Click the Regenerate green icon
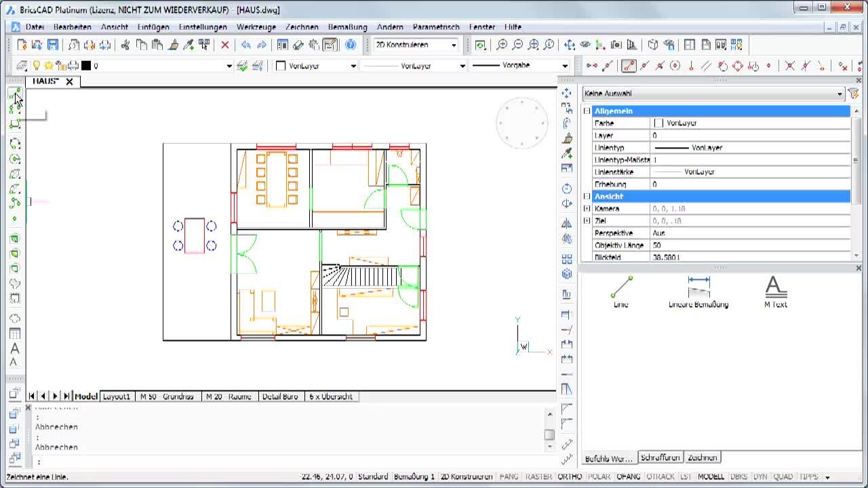 coord(480,45)
